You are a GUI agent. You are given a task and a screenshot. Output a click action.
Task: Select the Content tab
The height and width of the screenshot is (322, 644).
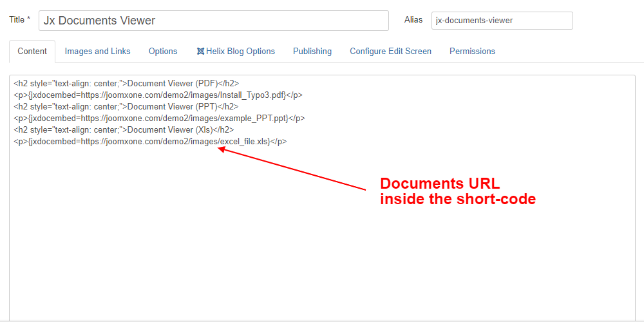(32, 52)
